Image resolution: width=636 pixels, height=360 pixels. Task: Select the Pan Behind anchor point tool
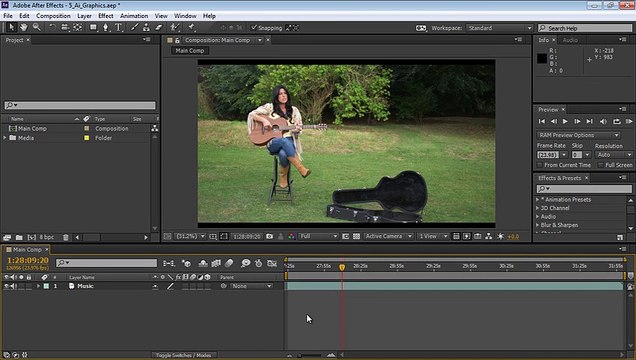pos(77,27)
